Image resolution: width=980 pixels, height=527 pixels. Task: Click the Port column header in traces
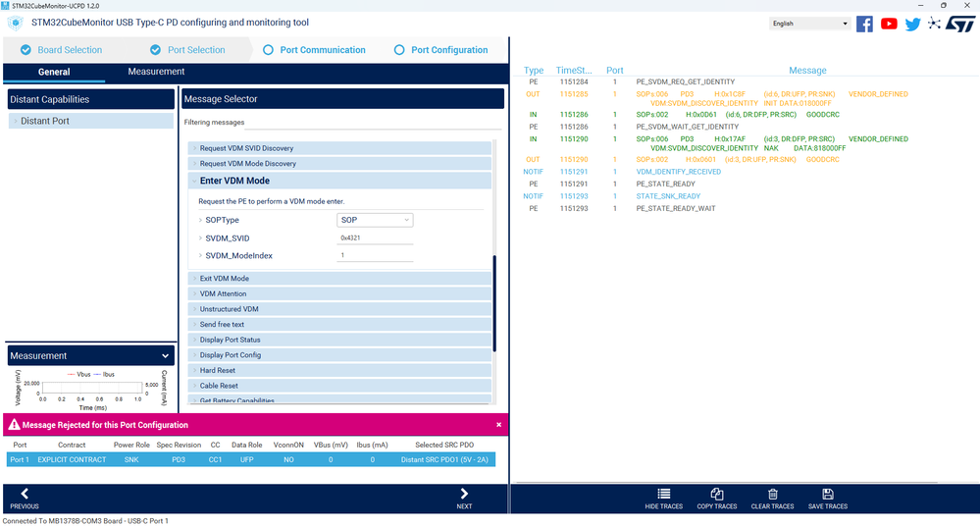click(614, 70)
